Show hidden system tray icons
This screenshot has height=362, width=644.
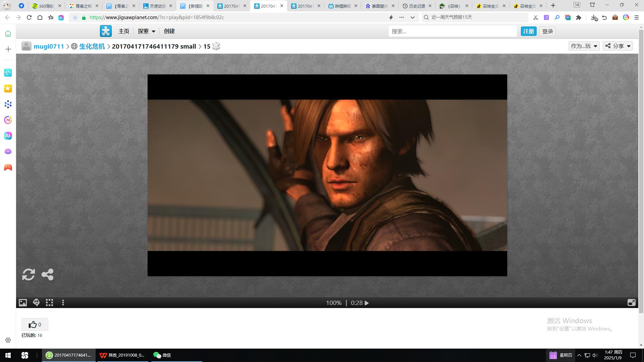click(579, 355)
